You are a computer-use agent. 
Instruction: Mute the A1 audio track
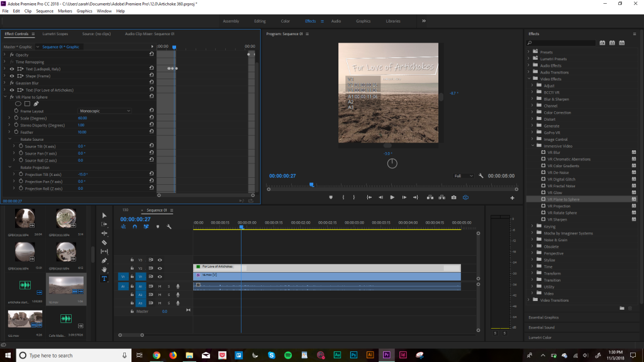click(160, 287)
